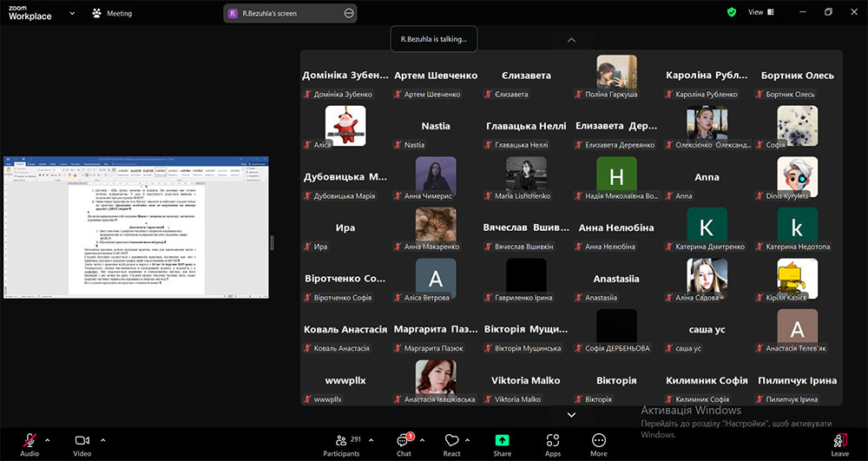
Task: Open the Participants panel
Action: 341,445
